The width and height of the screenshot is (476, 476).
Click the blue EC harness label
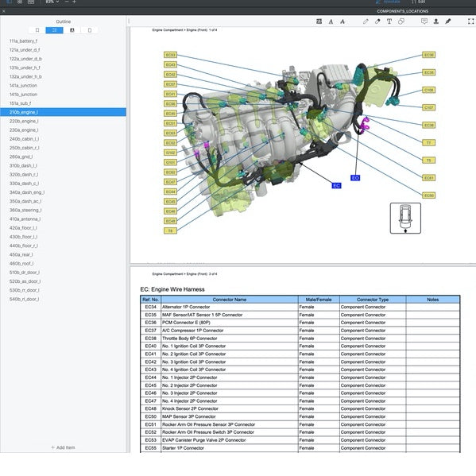(336, 185)
